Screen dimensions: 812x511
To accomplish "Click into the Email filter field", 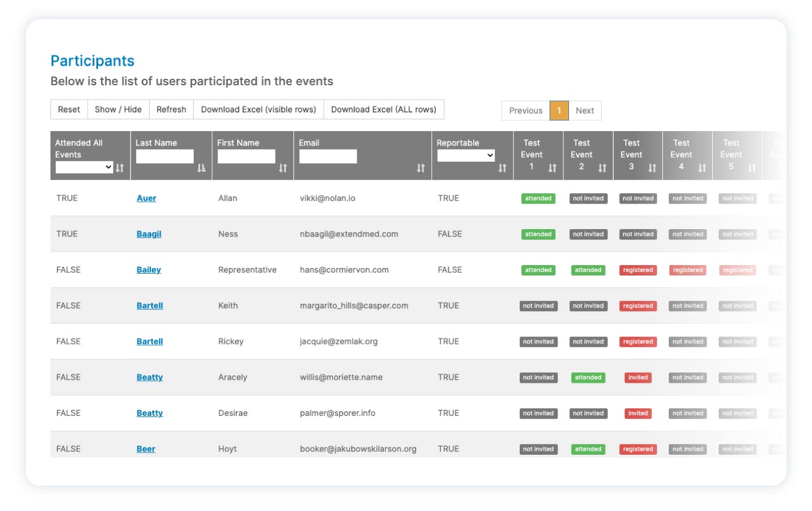I will click(328, 156).
